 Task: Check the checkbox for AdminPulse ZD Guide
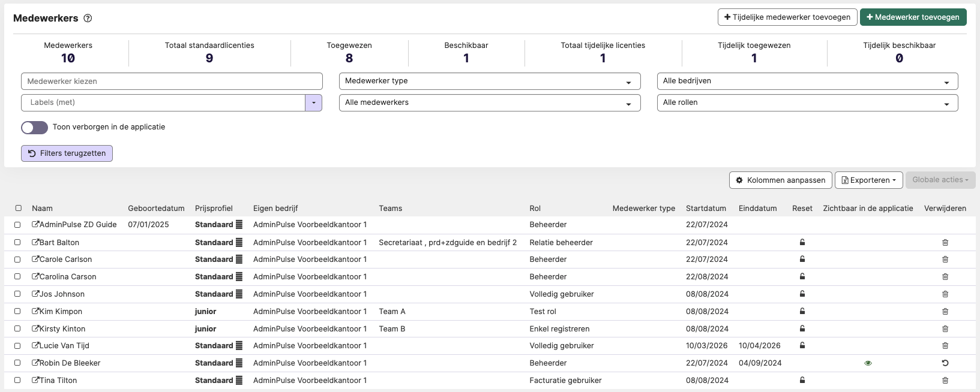[17, 225]
